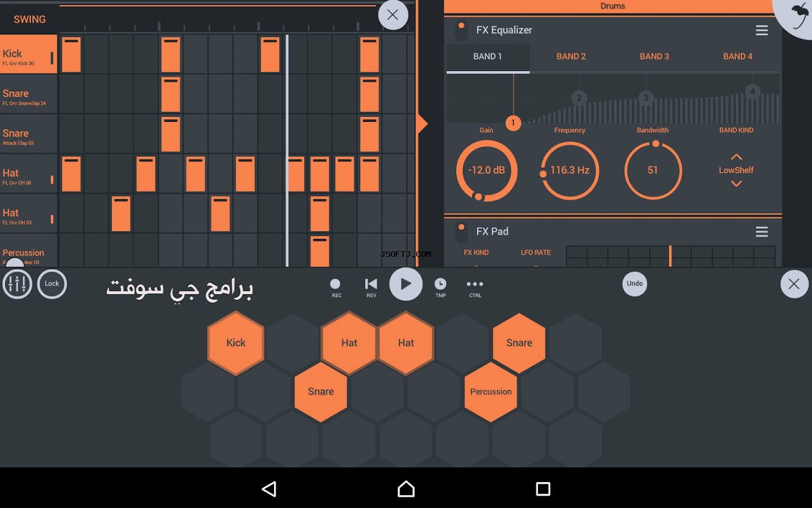Start recording with REC button
Image resolution: width=812 pixels, height=508 pixels.
[x=336, y=287]
